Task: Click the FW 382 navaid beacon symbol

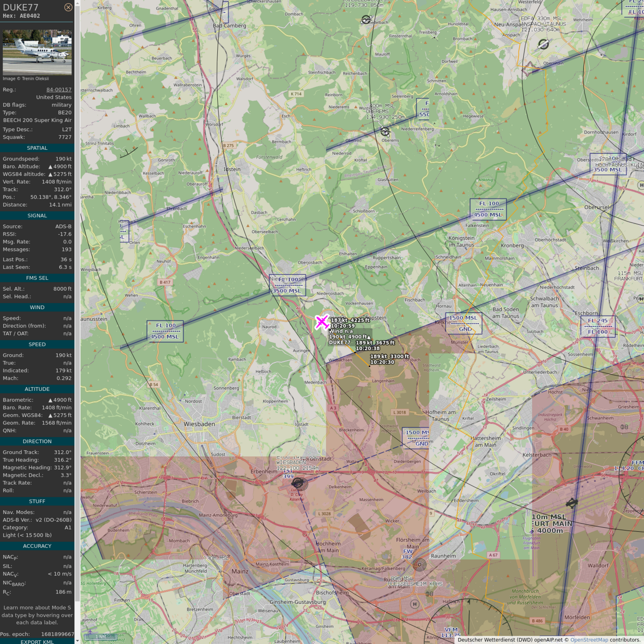Action: click(x=419, y=565)
